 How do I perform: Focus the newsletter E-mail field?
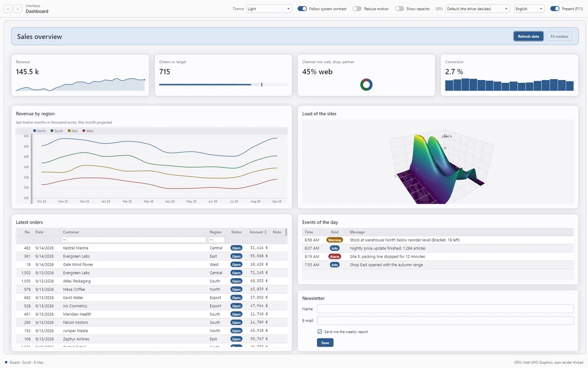tap(445, 320)
